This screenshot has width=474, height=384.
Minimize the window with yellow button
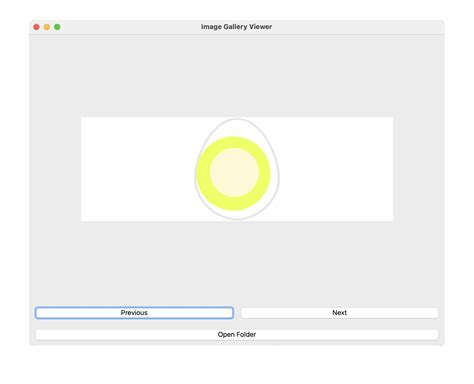tap(47, 27)
